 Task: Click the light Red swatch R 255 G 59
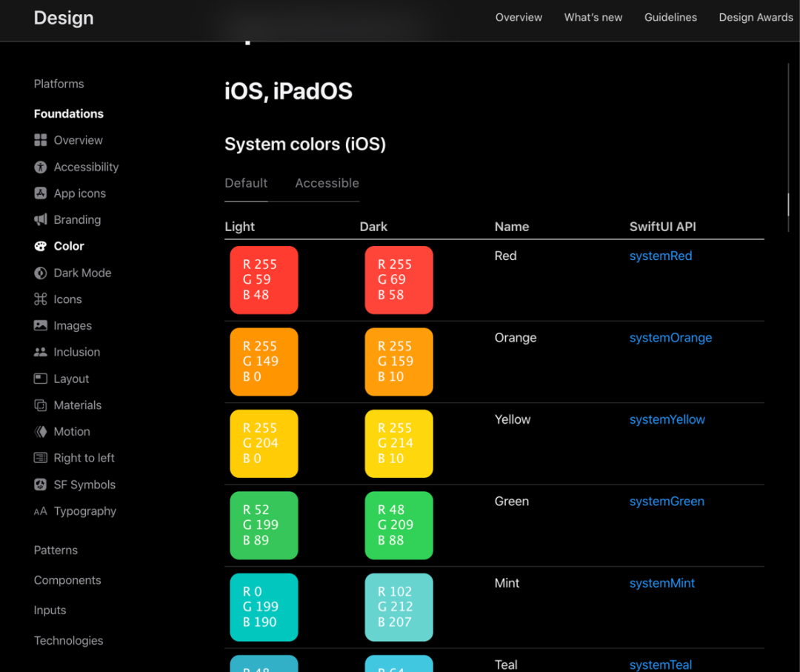pos(264,280)
